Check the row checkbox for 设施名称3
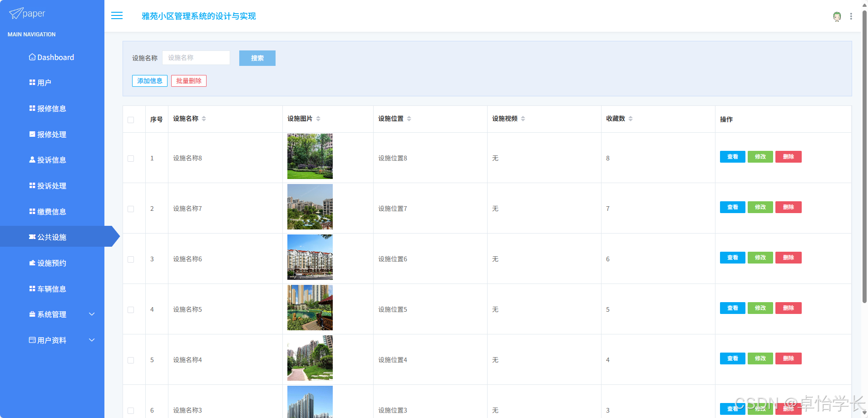Screen dimensions: 868x418 [x=131, y=411]
